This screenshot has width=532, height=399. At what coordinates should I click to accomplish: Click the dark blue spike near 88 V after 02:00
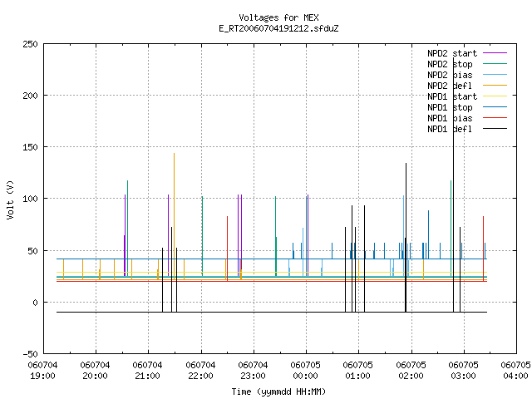pos(429,234)
